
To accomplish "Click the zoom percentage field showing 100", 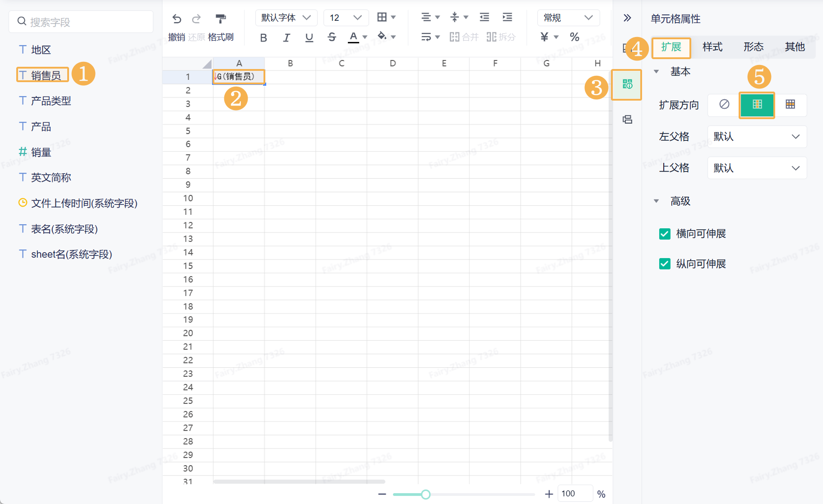I will (x=575, y=494).
